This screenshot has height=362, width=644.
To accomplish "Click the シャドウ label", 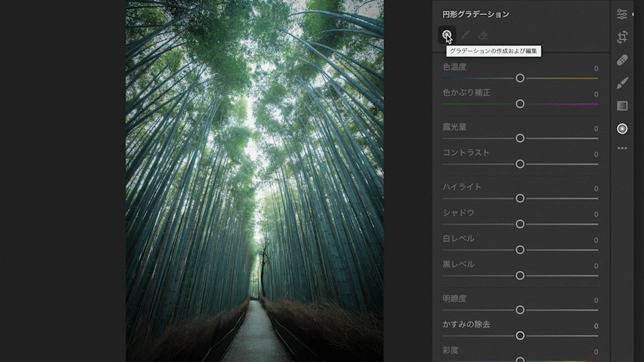I will (459, 212).
